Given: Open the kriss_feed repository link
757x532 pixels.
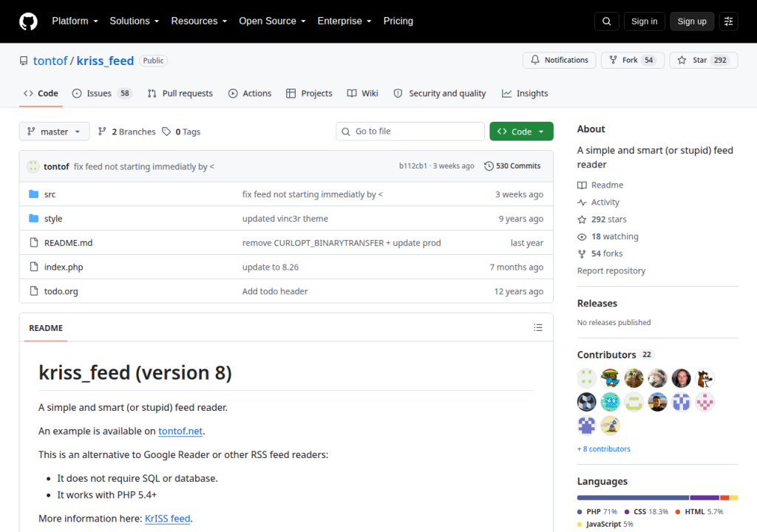Looking at the screenshot, I should (105, 61).
